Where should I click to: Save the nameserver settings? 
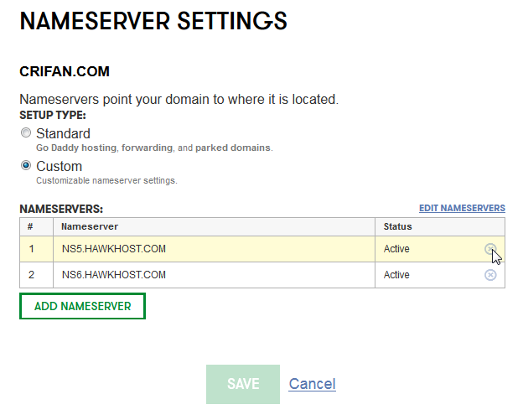[243, 384]
